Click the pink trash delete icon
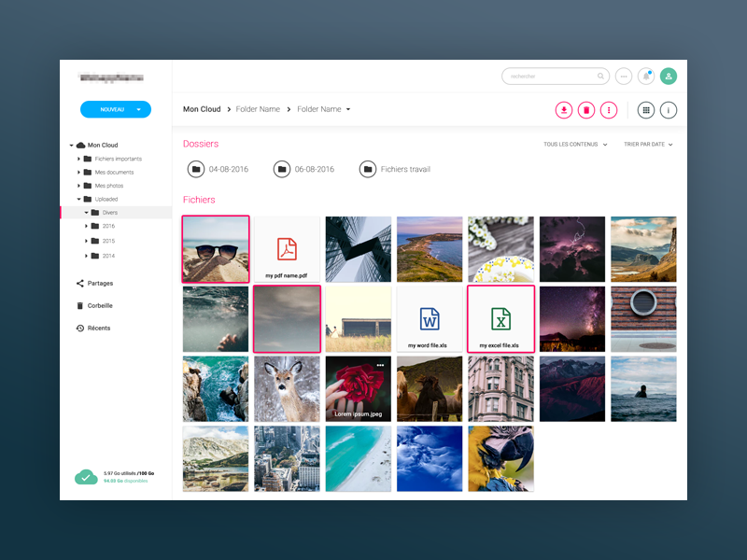The height and width of the screenshot is (560, 747). point(586,110)
